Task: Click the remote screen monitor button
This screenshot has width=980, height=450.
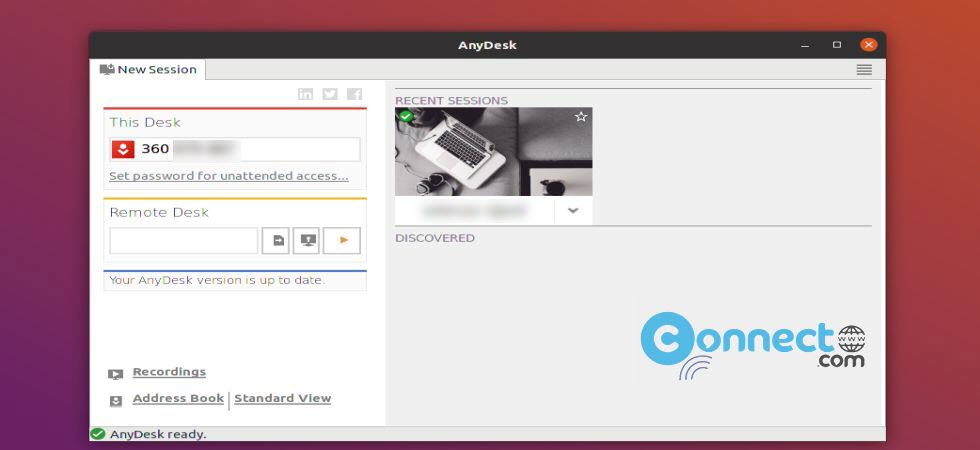Action: tap(307, 241)
